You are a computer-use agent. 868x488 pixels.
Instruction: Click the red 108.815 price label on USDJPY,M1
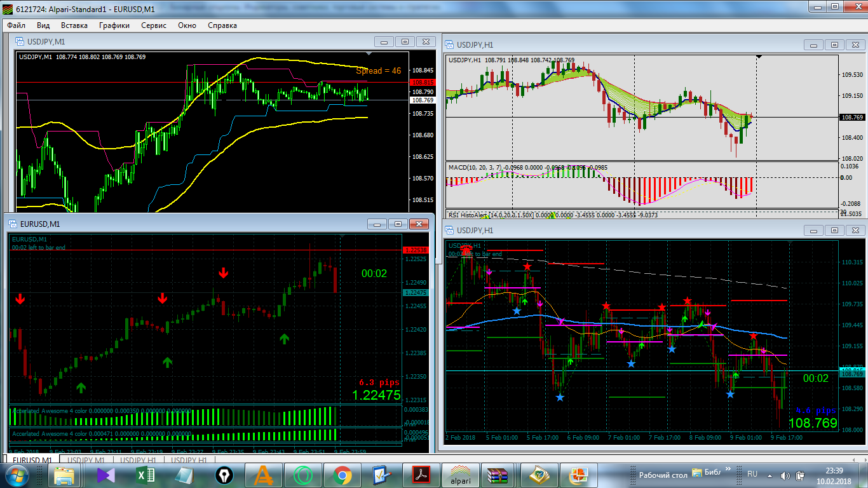423,83
